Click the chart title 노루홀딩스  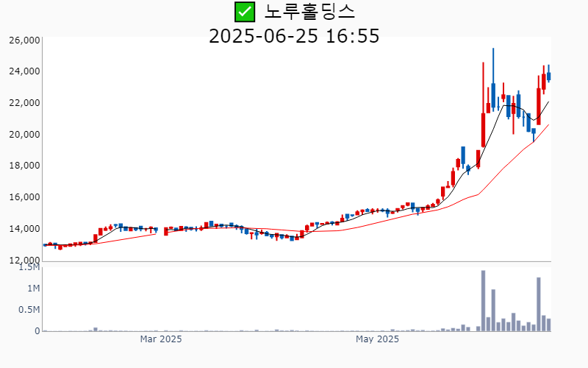309,12
